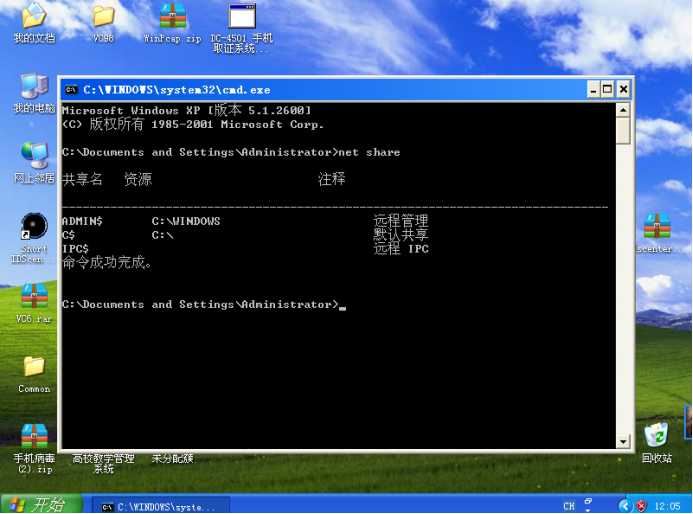Click the Microsoft Windows XP version line
693x514 pixels.
pos(187,110)
